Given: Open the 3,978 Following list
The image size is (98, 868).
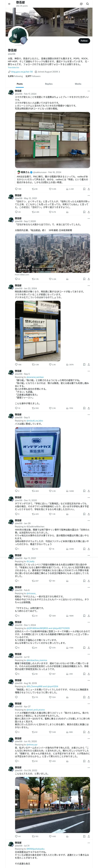Looking at the screenshot, I should (15, 76).
